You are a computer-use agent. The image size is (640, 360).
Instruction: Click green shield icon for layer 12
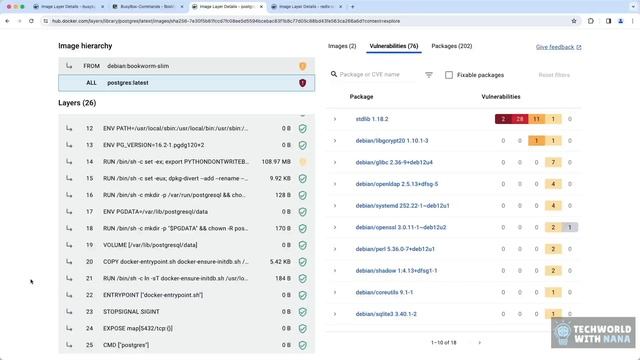pyautogui.click(x=302, y=129)
